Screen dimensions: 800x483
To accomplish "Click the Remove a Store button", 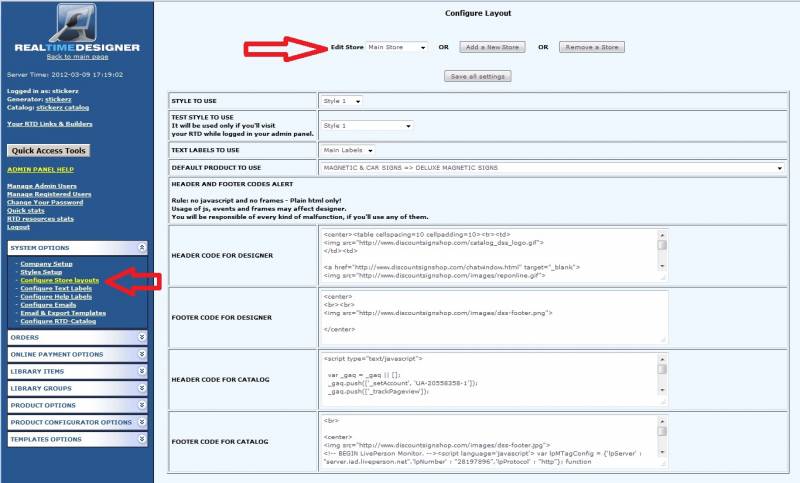I will coord(592,47).
